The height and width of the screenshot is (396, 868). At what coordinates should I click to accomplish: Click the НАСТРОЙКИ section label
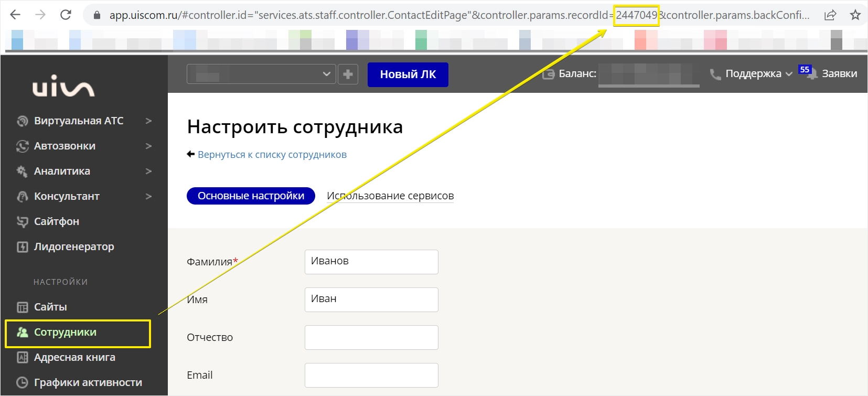[61, 282]
